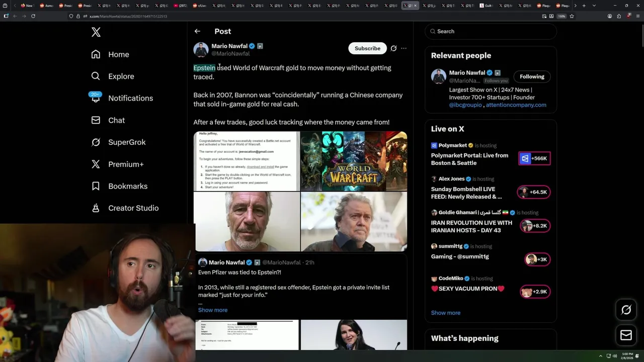The image size is (644, 362).
Task: Click the browser address bar URL
Action: (128, 16)
